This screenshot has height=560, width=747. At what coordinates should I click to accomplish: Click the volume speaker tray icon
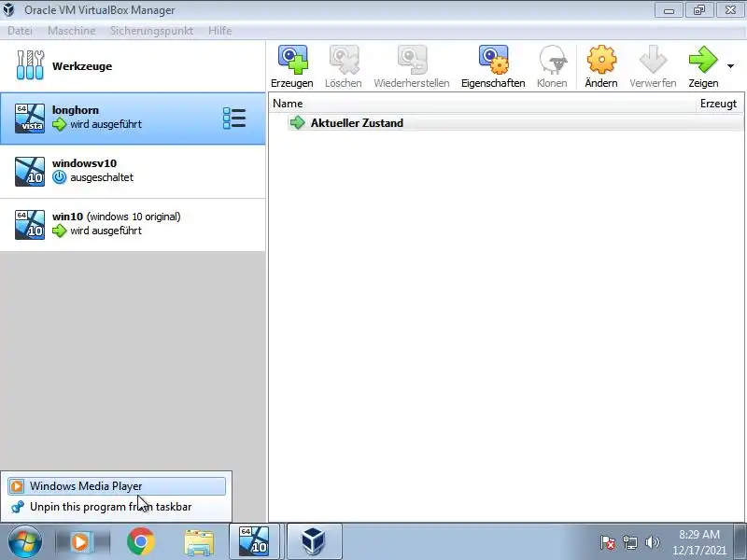click(652, 542)
